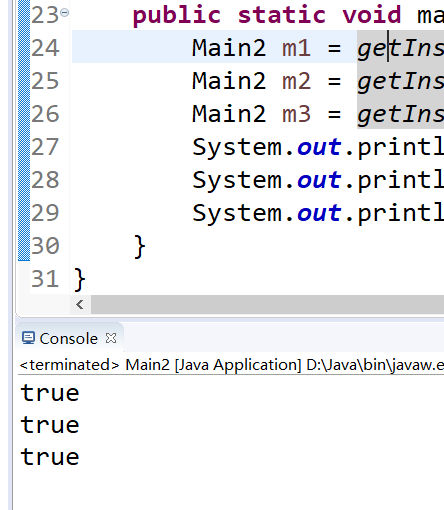Click 'printl' on line 29

pos(401,214)
